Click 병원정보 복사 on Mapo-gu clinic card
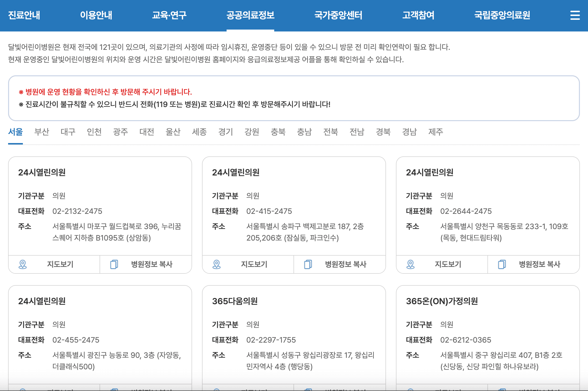Screen dimensions: 588x391 152,264
